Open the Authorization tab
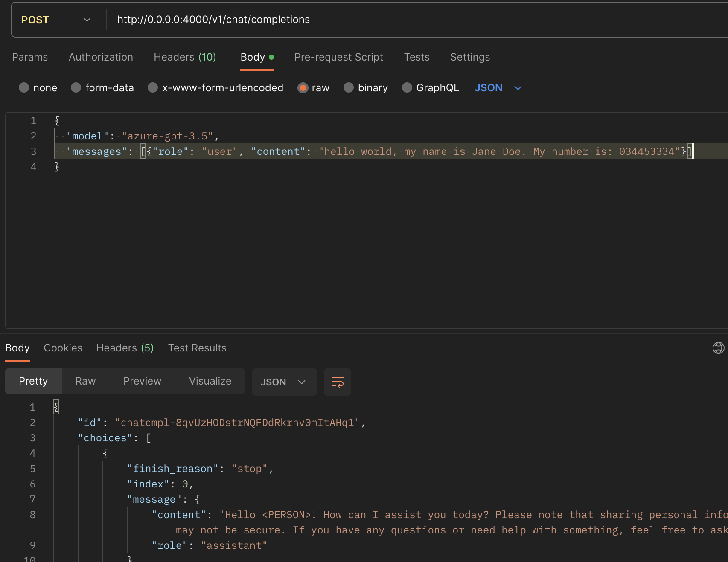728x562 pixels. click(101, 57)
